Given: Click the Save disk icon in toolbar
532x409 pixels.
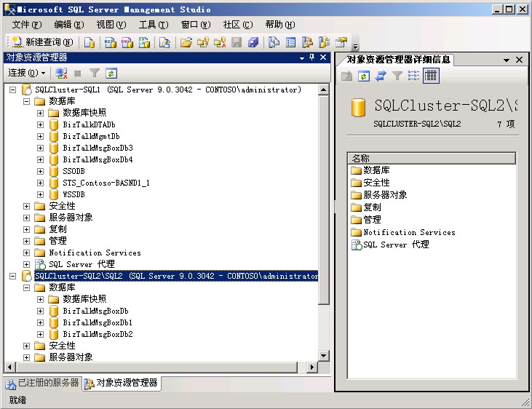Looking at the screenshot, I should point(237,42).
